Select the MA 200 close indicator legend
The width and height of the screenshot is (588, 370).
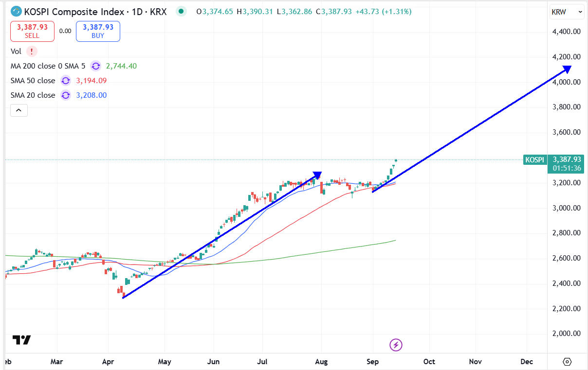48,66
